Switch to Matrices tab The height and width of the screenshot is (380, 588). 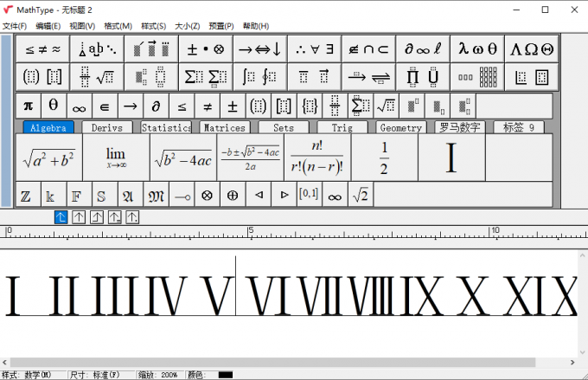(x=225, y=127)
